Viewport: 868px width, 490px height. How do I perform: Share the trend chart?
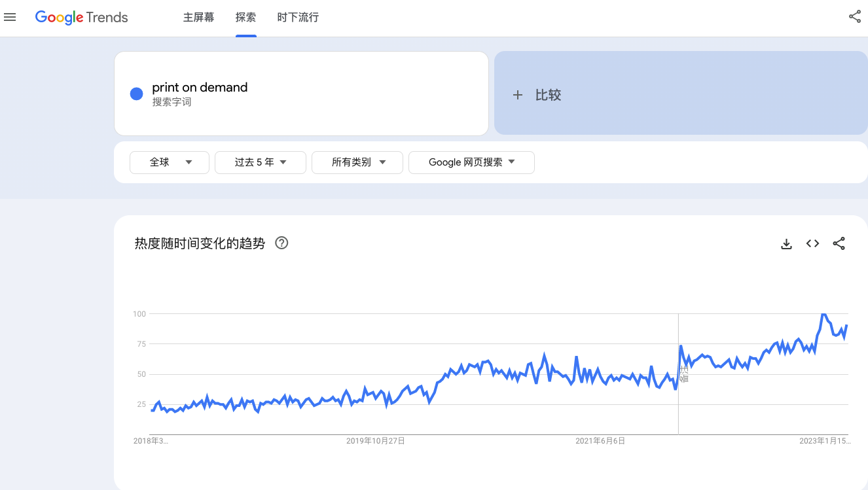coord(839,243)
